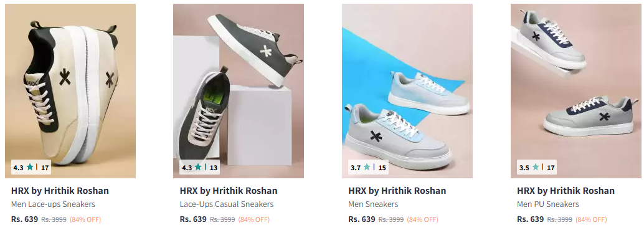Open the grey and navy PU sneakers image
644x235 pixels.
coord(576,91)
